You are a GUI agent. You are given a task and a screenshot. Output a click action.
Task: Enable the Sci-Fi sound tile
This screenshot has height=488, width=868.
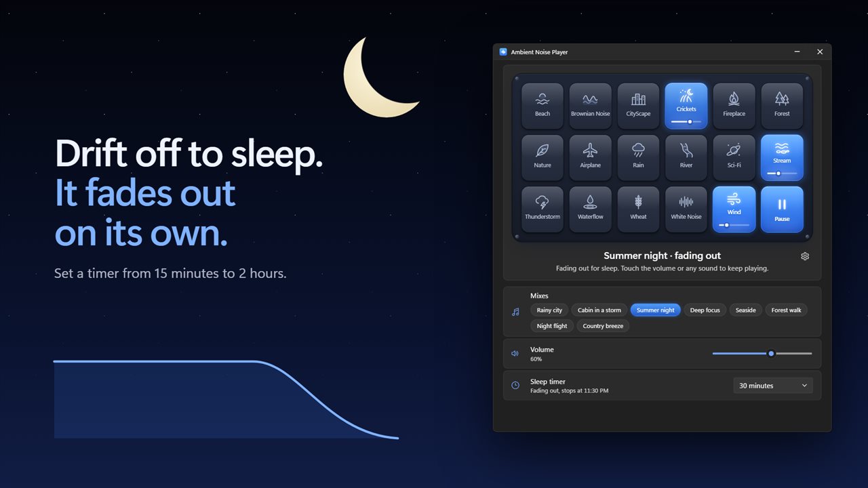pos(734,157)
